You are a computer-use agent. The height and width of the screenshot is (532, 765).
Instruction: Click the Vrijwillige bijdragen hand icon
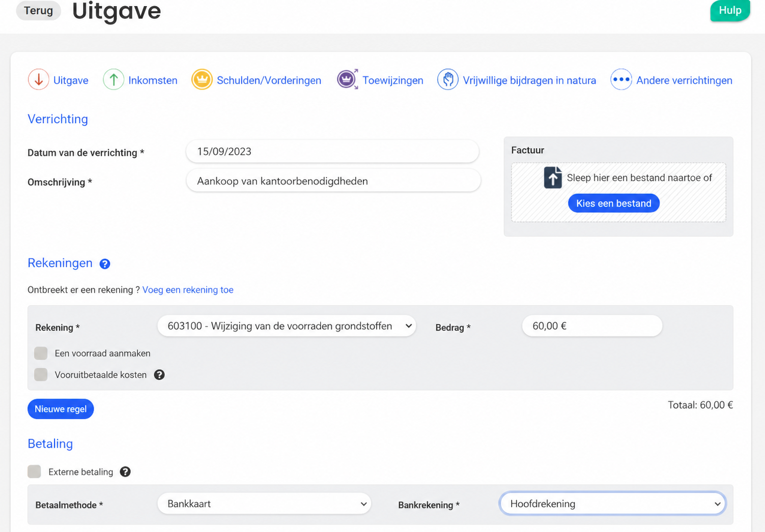pos(448,80)
